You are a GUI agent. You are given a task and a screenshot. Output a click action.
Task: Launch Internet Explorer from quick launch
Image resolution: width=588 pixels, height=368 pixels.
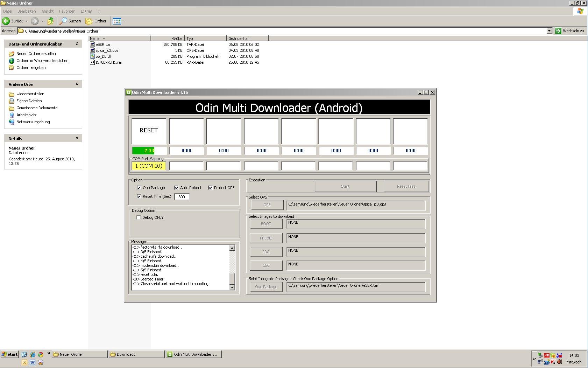click(33, 354)
